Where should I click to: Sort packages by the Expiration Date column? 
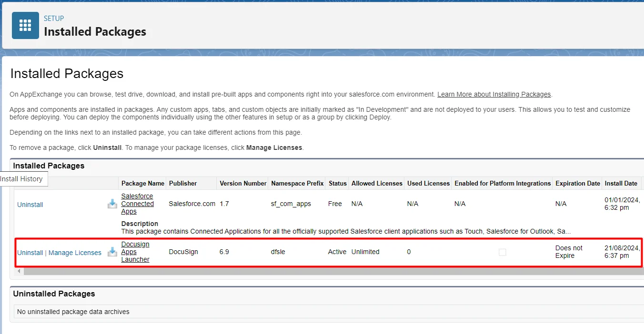point(577,183)
